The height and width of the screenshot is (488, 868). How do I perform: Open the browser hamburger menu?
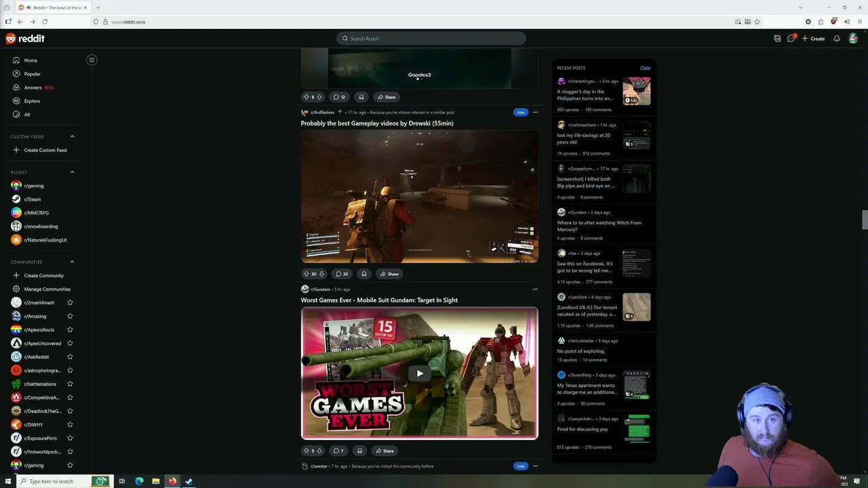point(859,22)
